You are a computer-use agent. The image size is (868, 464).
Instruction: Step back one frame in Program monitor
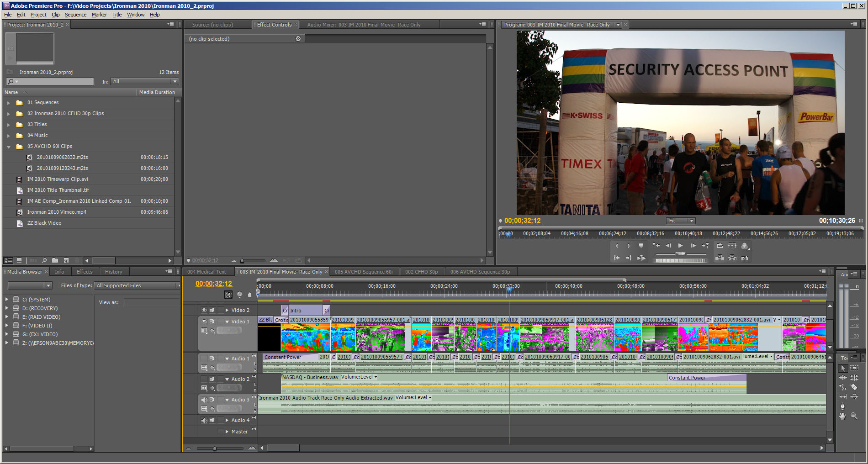(x=668, y=246)
